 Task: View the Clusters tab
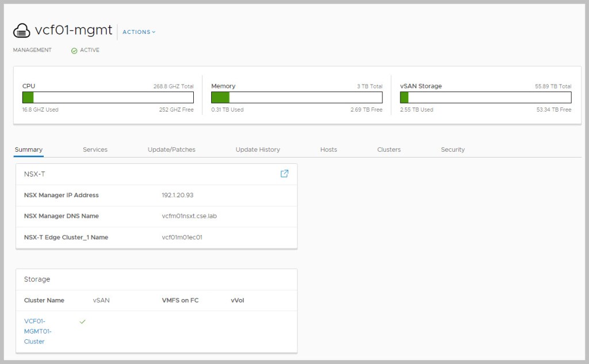pos(389,150)
